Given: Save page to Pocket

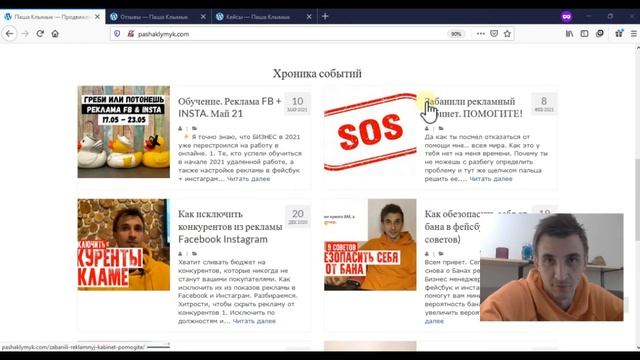Looking at the screenshot, I should [x=494, y=34].
